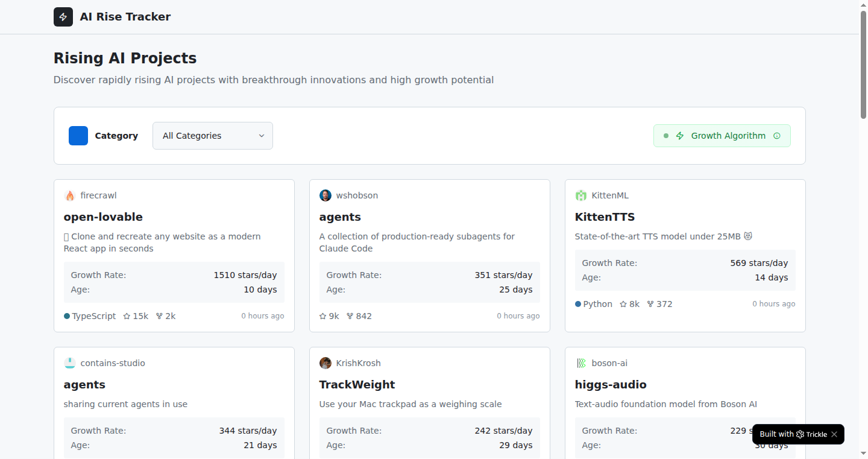Click the 25 days age value
The height and width of the screenshot is (459, 868).
(x=516, y=290)
